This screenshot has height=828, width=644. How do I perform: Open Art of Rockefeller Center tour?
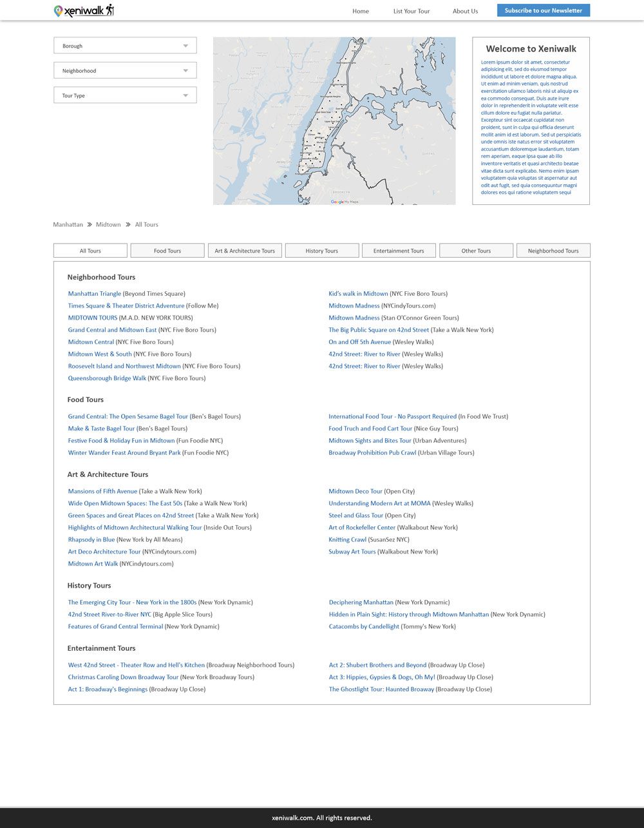(362, 528)
